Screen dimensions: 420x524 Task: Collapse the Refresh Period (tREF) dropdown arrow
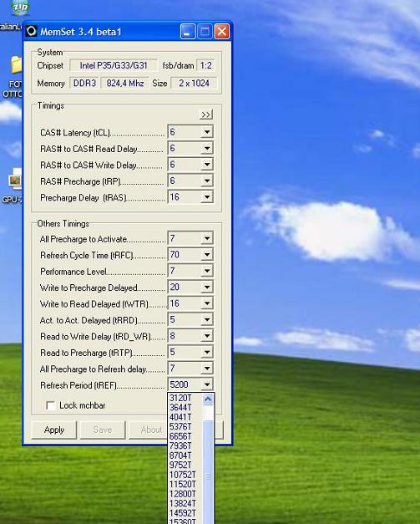click(207, 384)
